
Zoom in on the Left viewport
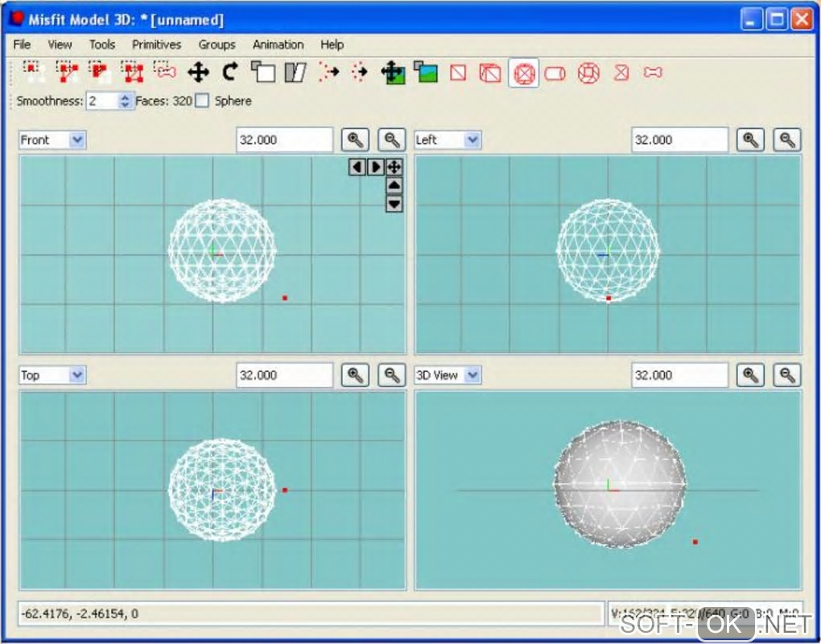pyautogui.click(x=750, y=140)
